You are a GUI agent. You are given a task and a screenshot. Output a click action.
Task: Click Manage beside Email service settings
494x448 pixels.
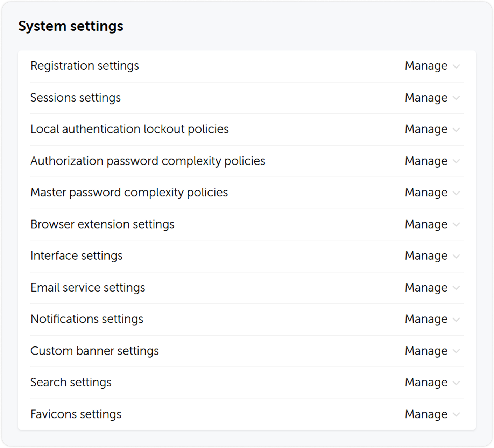point(426,288)
